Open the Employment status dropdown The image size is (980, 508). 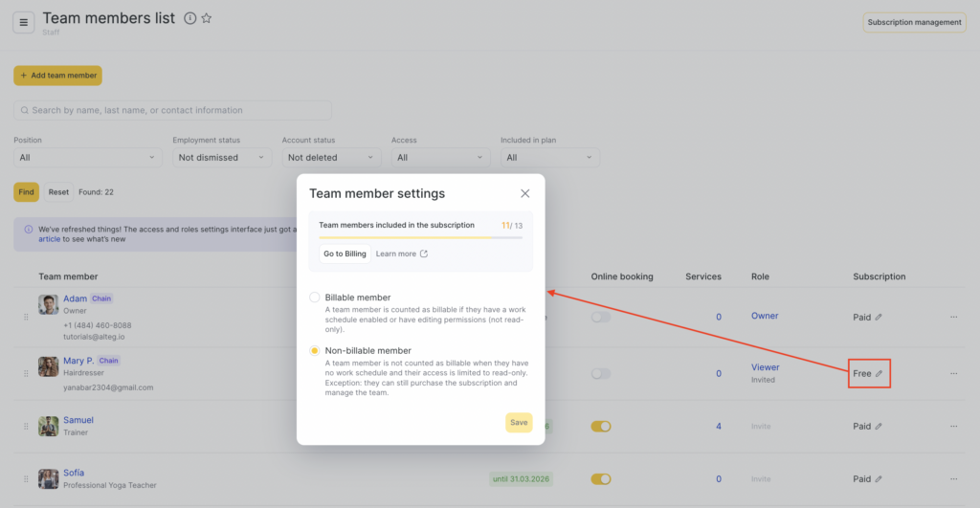click(x=222, y=158)
